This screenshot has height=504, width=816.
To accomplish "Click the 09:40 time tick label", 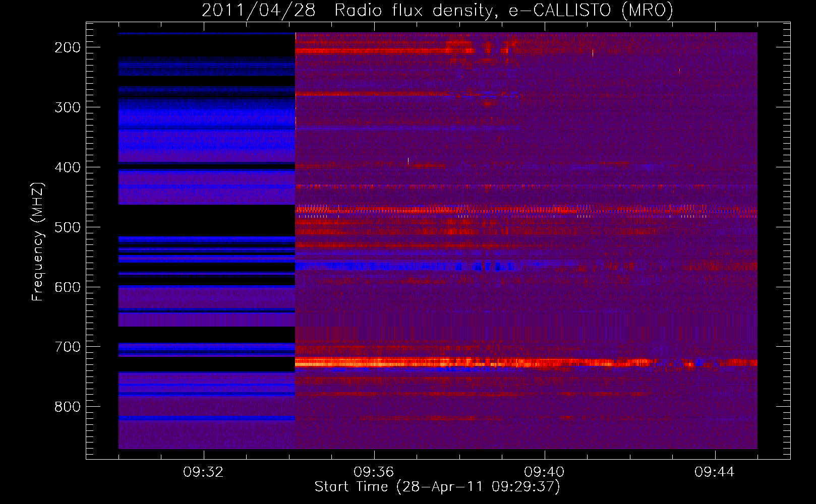I will coord(544,472).
